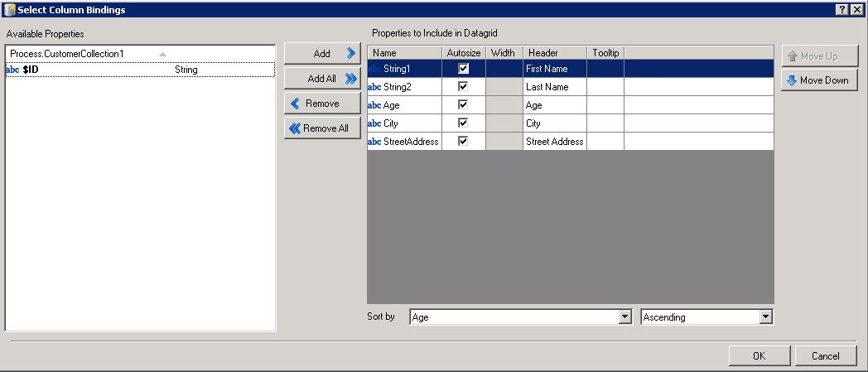Open the Sort by Age dropdown

pyautogui.click(x=625, y=317)
